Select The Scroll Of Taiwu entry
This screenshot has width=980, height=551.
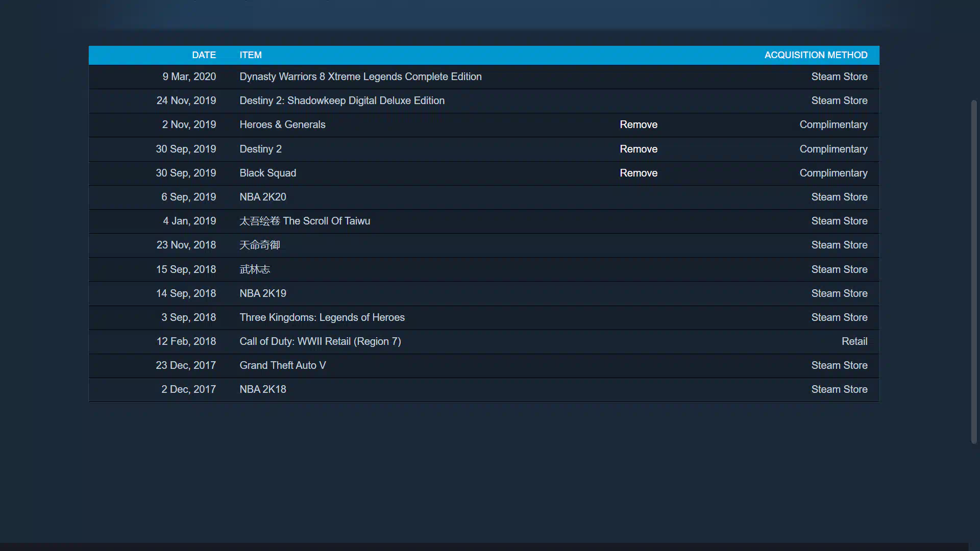(305, 221)
